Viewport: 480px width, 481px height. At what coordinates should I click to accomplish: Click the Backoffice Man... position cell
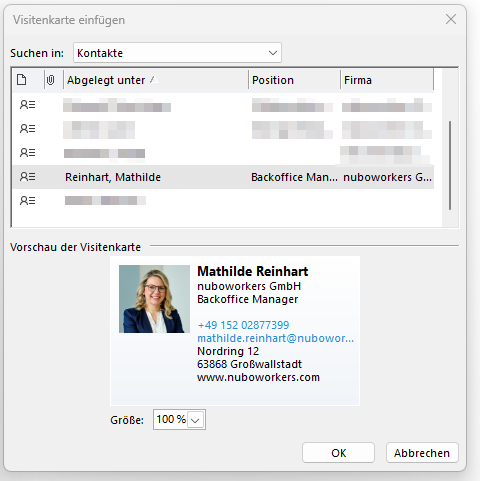(x=294, y=177)
